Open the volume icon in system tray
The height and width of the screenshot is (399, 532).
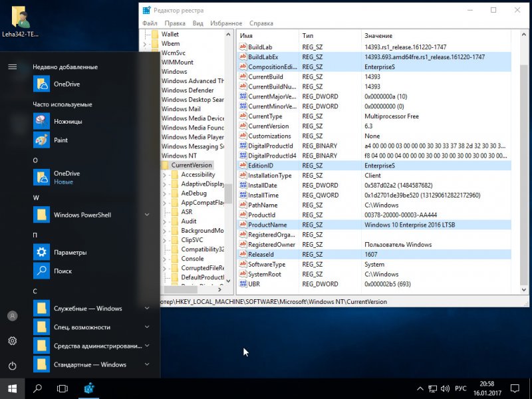pos(445,389)
